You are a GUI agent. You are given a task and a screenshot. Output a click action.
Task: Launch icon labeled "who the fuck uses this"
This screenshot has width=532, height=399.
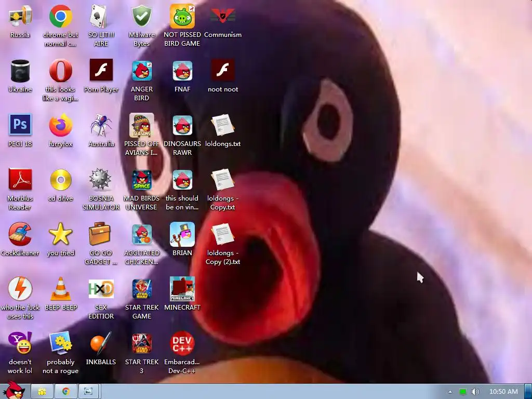coord(20,288)
